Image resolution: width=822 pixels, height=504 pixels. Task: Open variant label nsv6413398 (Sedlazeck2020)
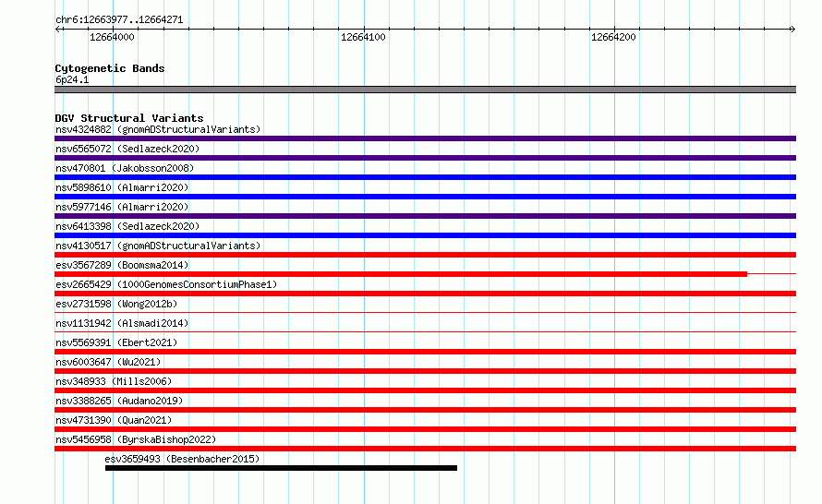click(127, 226)
